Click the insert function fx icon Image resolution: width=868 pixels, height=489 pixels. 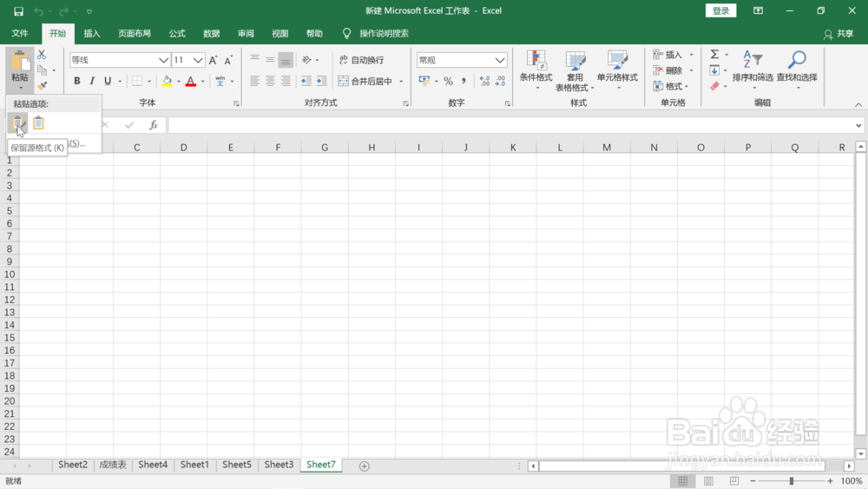coord(154,125)
